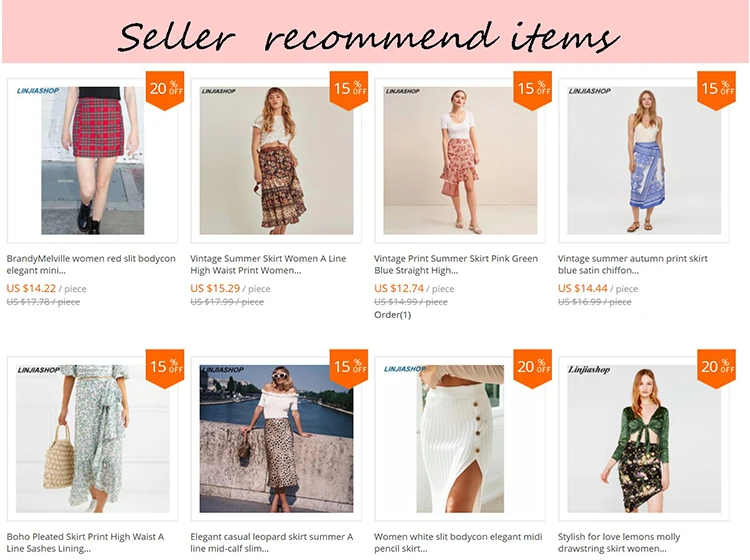Follow Stylish for love lemons molly link
750x560 pixels.
click(x=618, y=542)
